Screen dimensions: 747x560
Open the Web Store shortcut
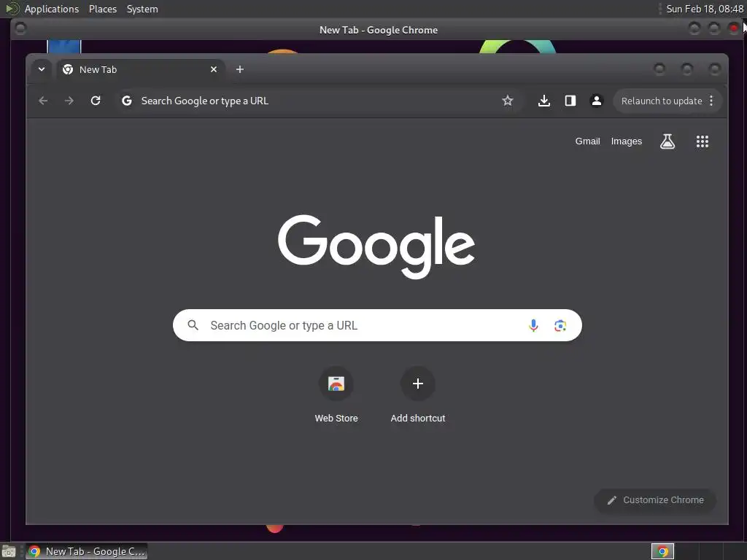(336, 394)
